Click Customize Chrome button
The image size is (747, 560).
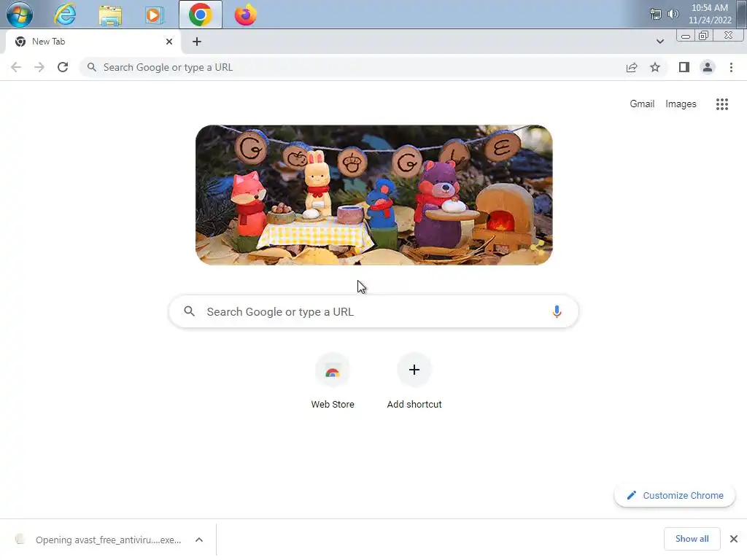pyautogui.click(x=675, y=495)
